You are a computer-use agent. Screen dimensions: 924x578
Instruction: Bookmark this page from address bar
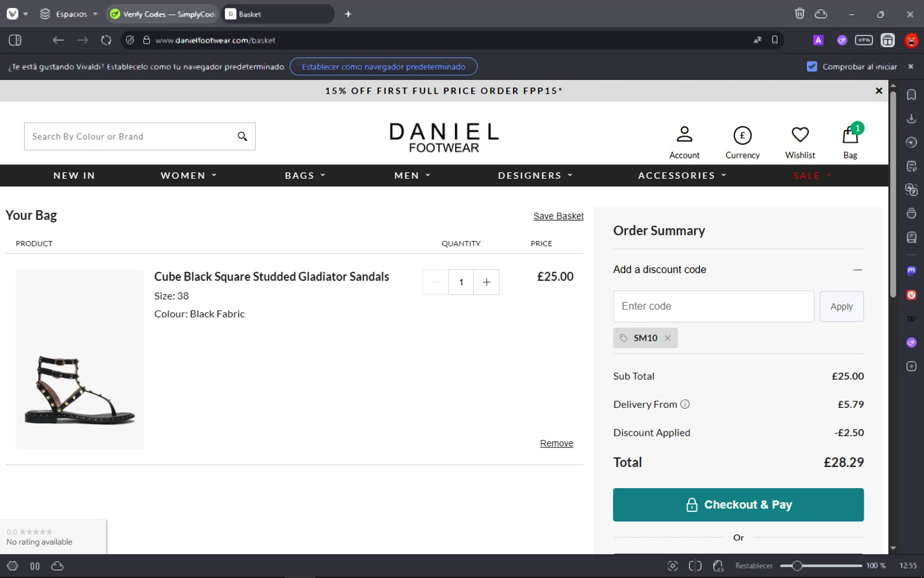[x=775, y=40]
